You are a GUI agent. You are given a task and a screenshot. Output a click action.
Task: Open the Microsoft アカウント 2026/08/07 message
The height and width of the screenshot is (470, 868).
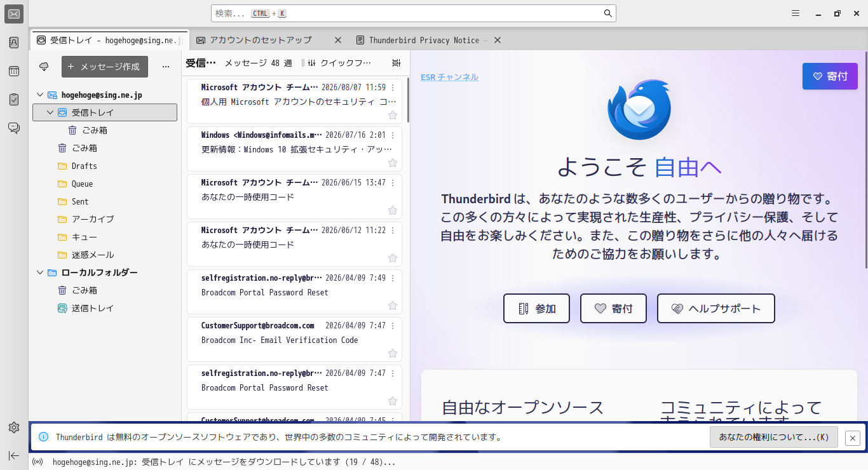294,102
